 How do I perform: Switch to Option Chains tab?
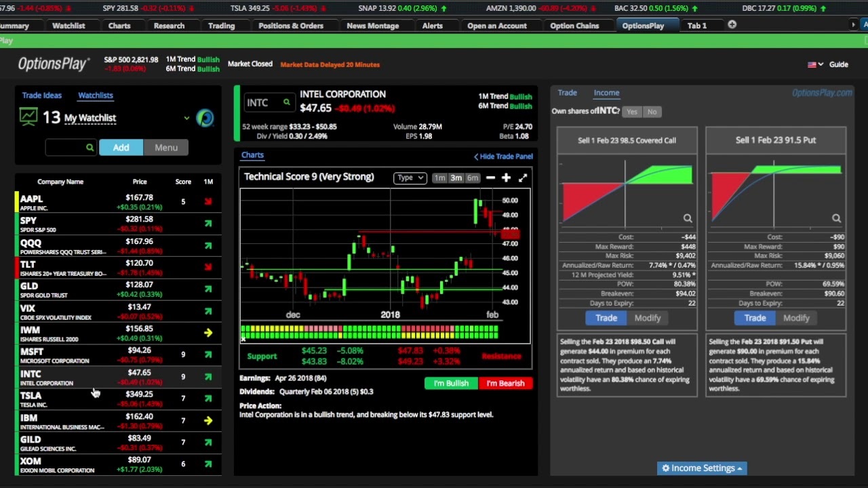574,26
